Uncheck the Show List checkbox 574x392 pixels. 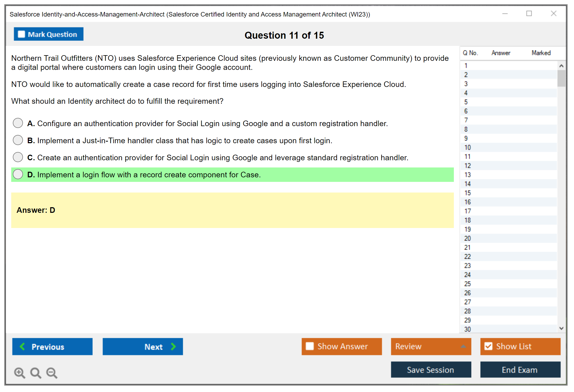click(488, 346)
